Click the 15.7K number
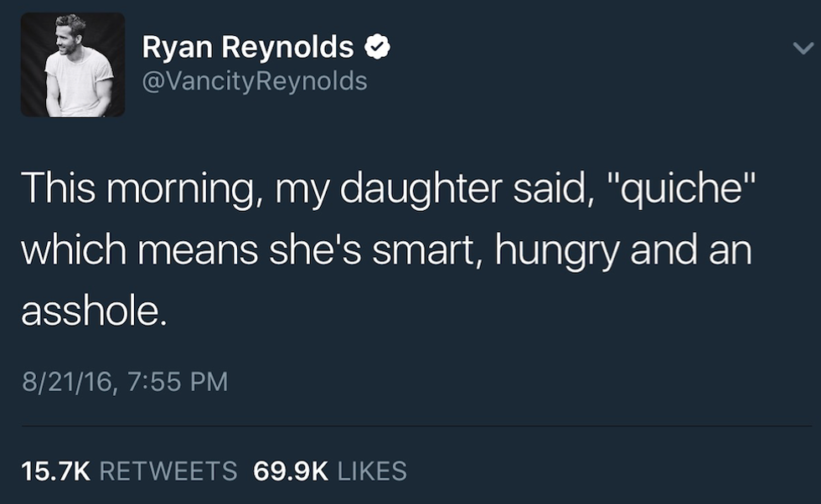This screenshot has width=821, height=504. pyautogui.click(x=55, y=471)
